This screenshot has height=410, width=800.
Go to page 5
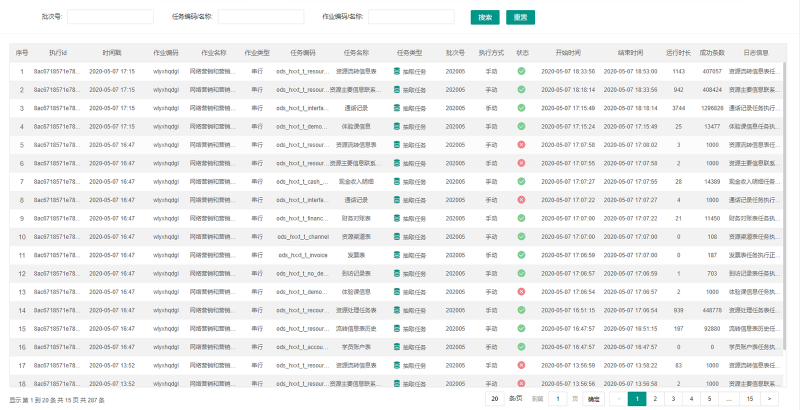pos(709,399)
